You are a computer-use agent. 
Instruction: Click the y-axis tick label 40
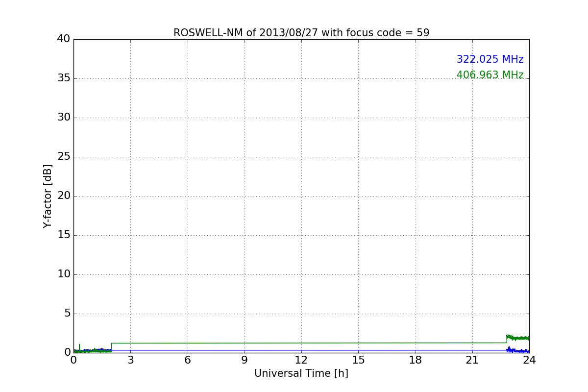pos(64,39)
